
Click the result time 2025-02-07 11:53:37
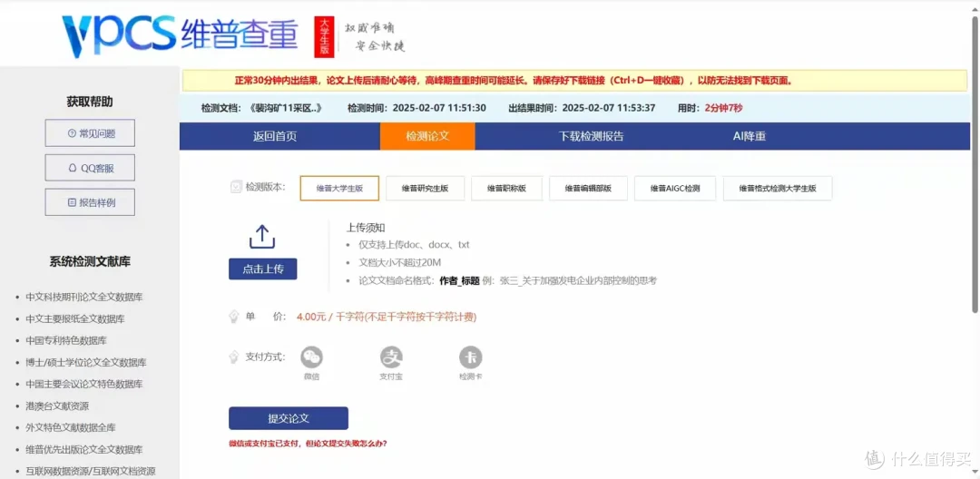(x=609, y=108)
